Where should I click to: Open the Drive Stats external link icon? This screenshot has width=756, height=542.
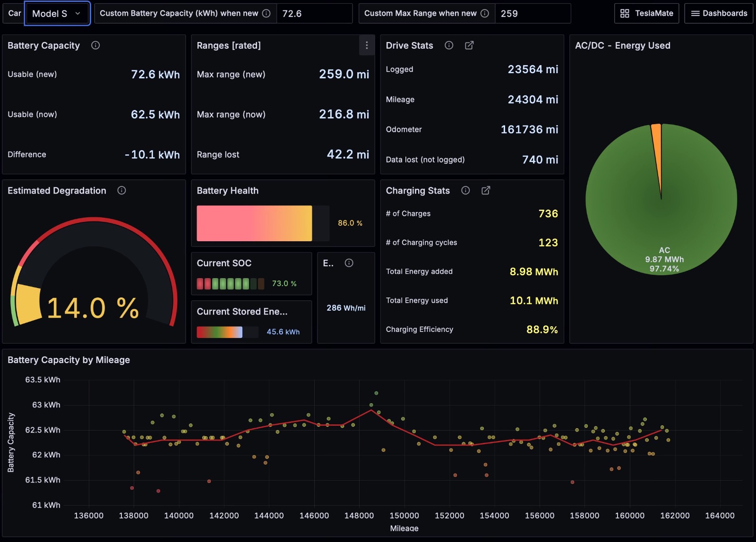point(469,45)
